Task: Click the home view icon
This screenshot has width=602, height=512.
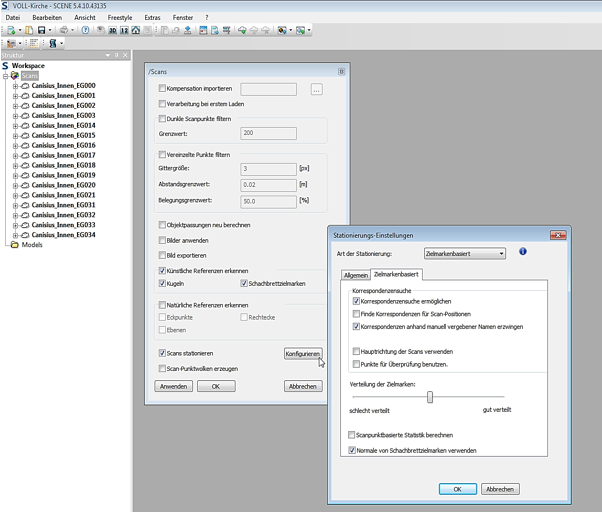Action: [x=136, y=30]
